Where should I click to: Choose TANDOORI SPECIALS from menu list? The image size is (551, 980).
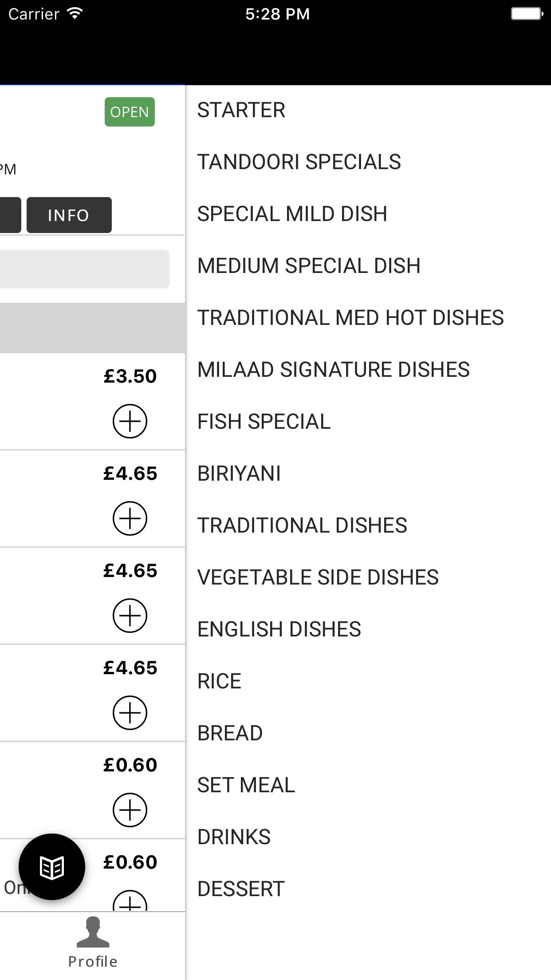299,162
